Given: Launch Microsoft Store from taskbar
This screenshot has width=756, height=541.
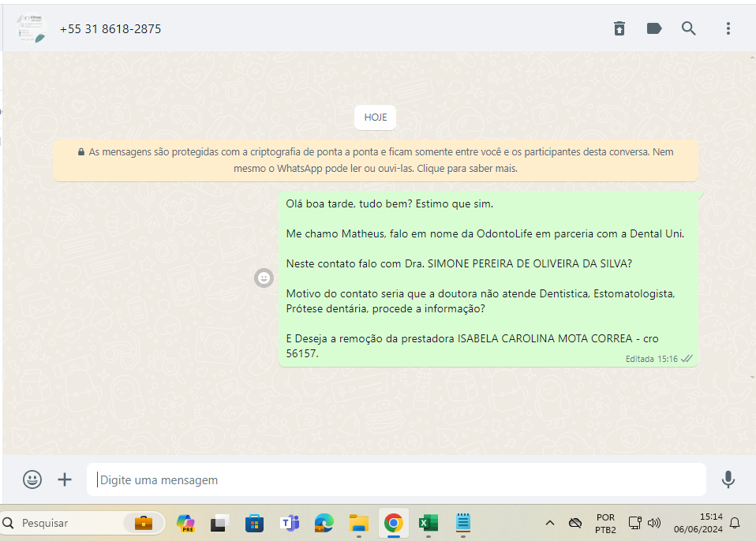Looking at the screenshot, I should coord(255,523).
